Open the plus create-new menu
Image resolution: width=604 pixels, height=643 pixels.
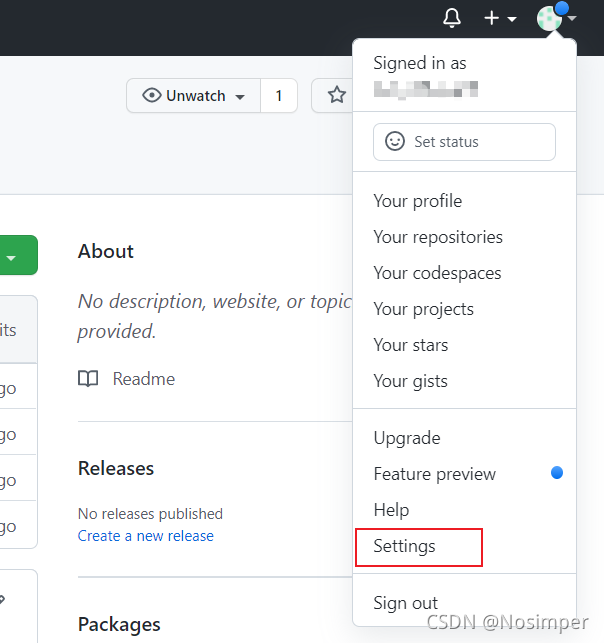click(x=500, y=18)
